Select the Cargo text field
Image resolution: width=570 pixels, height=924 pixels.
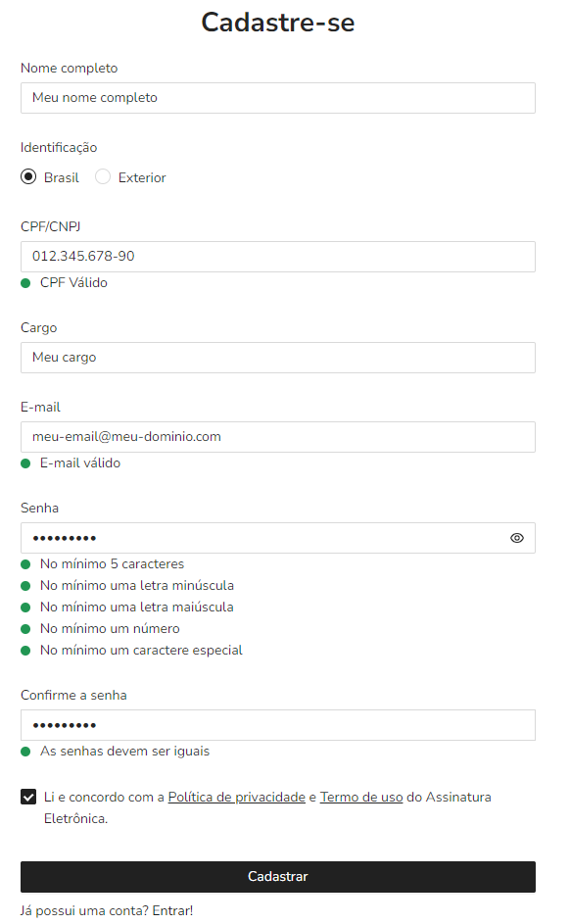pos(278,358)
